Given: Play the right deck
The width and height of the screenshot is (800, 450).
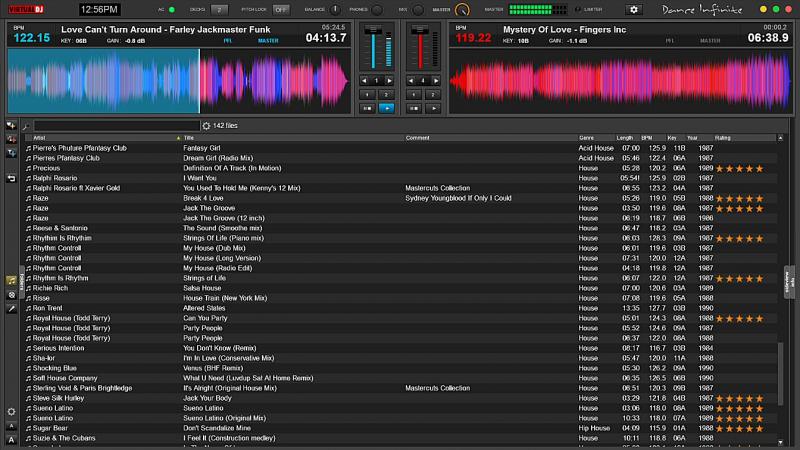Looking at the screenshot, I should pos(433,108).
